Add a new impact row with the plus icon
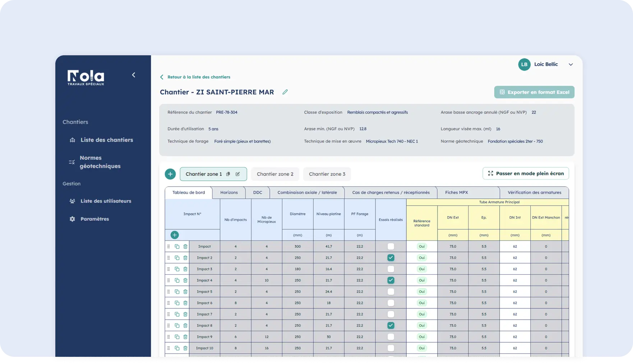This screenshot has height=364, width=633. click(x=175, y=235)
